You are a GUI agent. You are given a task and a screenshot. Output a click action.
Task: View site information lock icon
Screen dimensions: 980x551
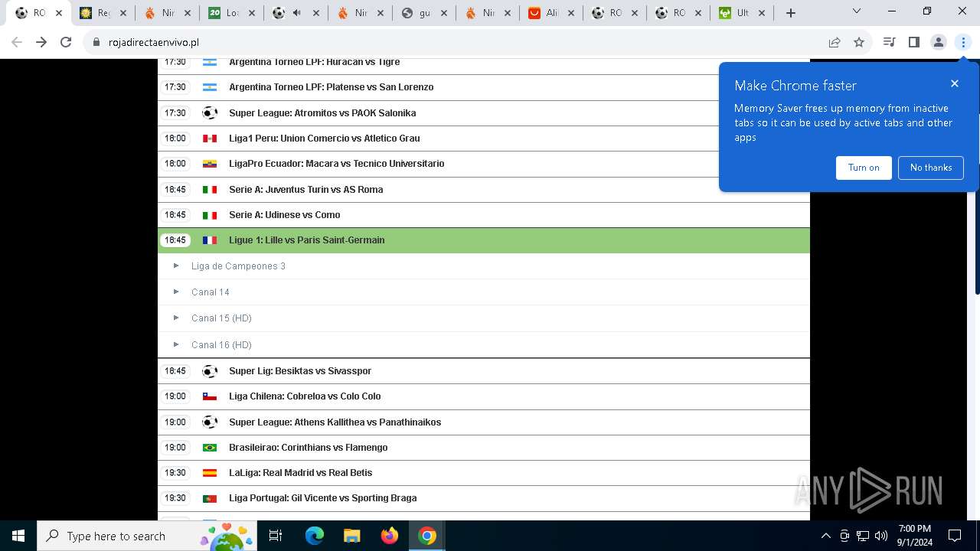[x=96, y=42]
